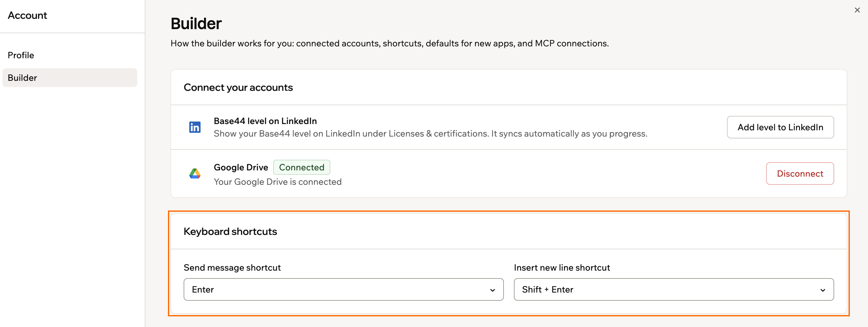868x327 pixels.
Task: Click the 'Connect your accounts' heading
Action: pos(238,88)
